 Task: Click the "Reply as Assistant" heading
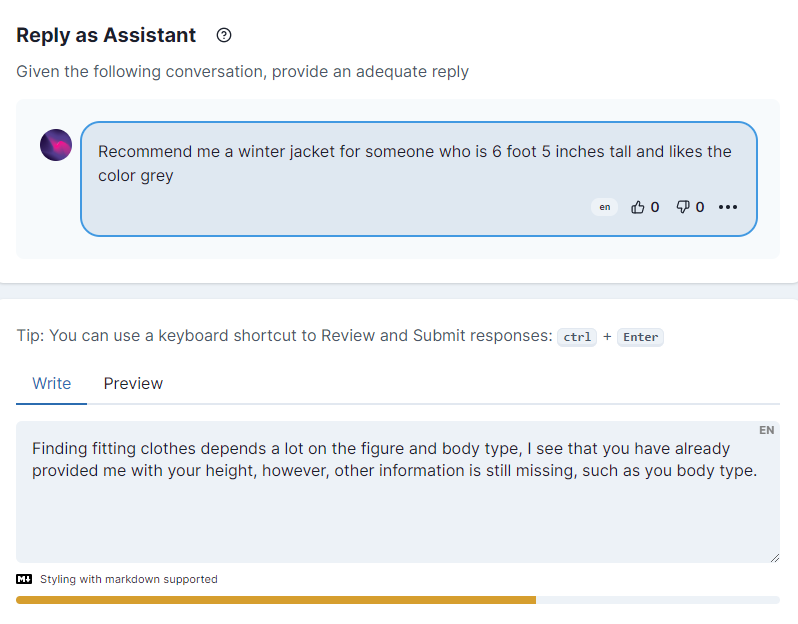[106, 36]
